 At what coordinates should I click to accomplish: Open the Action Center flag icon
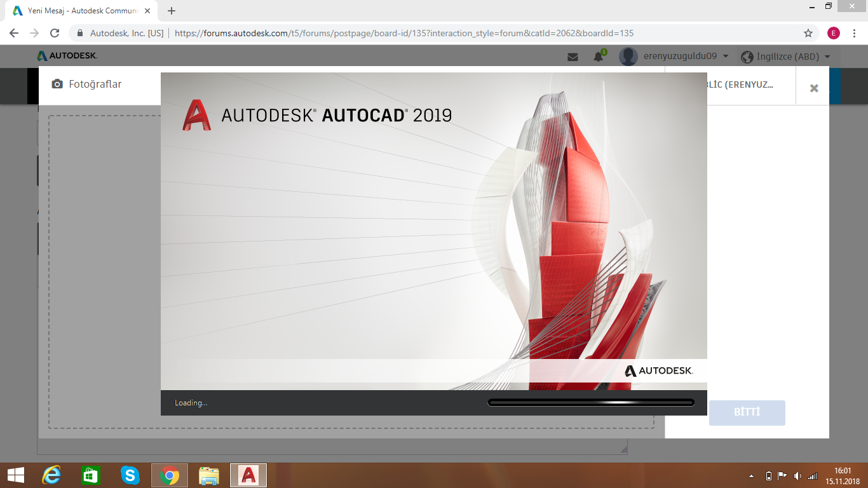[x=782, y=475]
